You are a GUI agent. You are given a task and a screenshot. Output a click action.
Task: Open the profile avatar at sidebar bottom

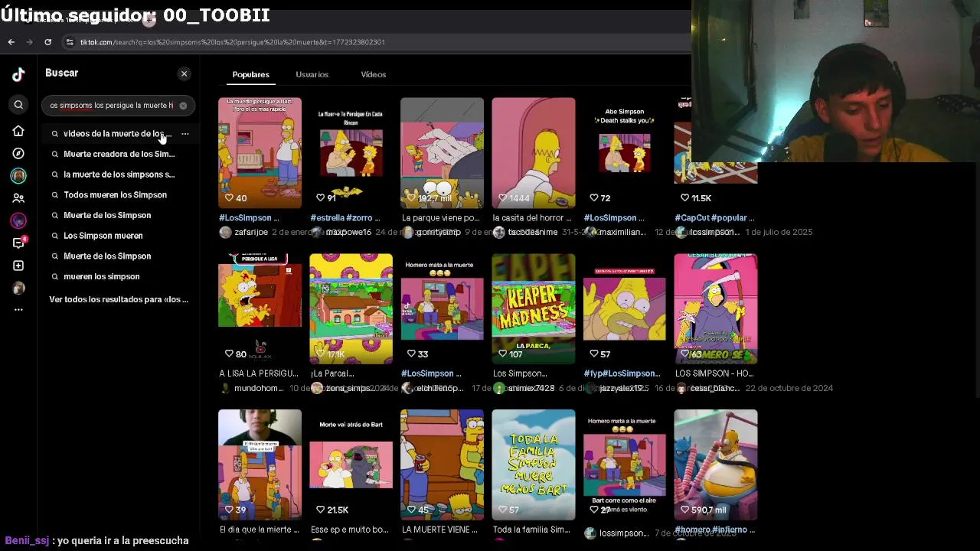coord(18,289)
